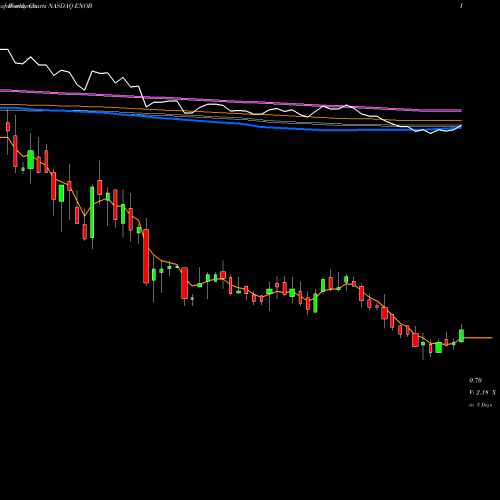Click the flat orange line extending past last candle

[x=478, y=338]
